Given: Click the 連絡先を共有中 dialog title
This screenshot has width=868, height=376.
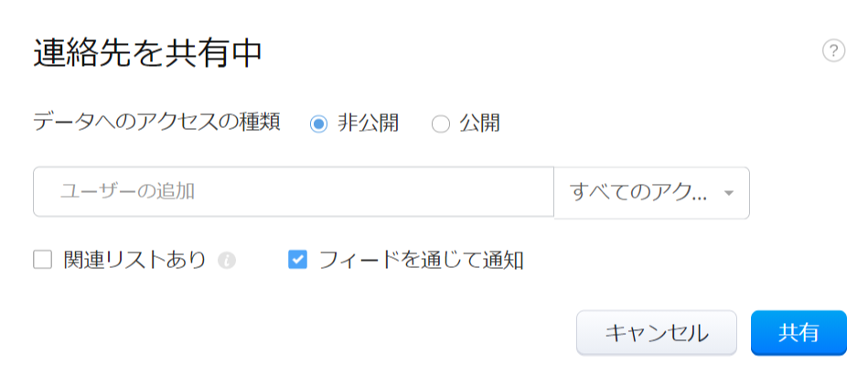Looking at the screenshot, I should coord(148,54).
